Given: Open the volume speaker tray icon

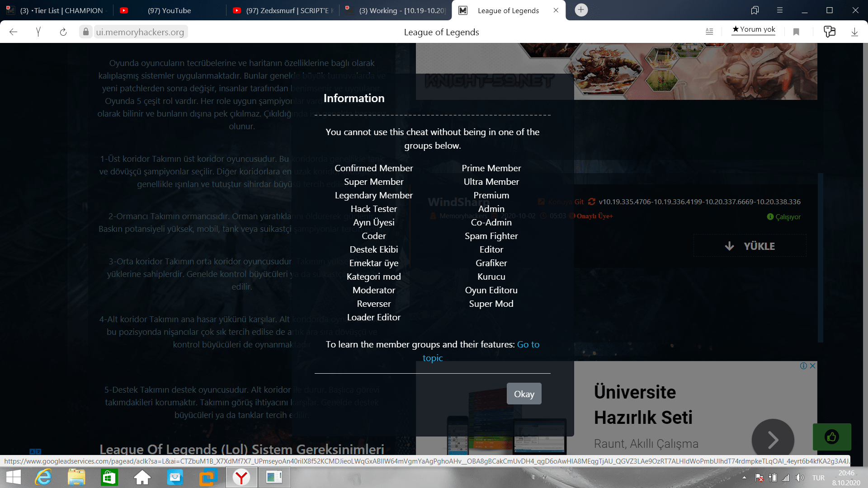Looking at the screenshot, I should tap(800, 478).
